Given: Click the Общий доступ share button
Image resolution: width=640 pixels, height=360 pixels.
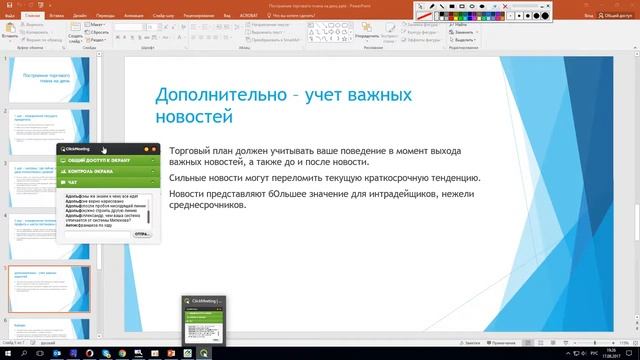Looking at the screenshot, I should [615, 16].
